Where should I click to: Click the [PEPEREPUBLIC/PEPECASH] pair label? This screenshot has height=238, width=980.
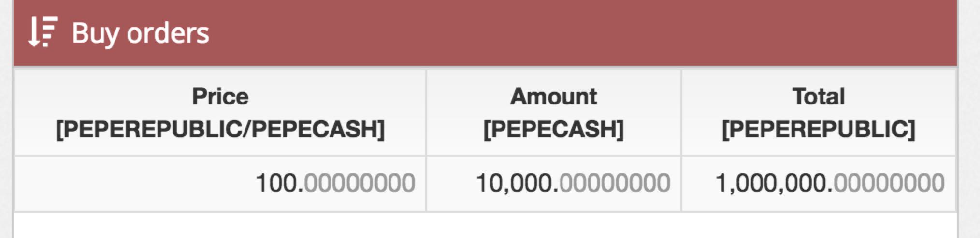pyautogui.click(x=220, y=129)
